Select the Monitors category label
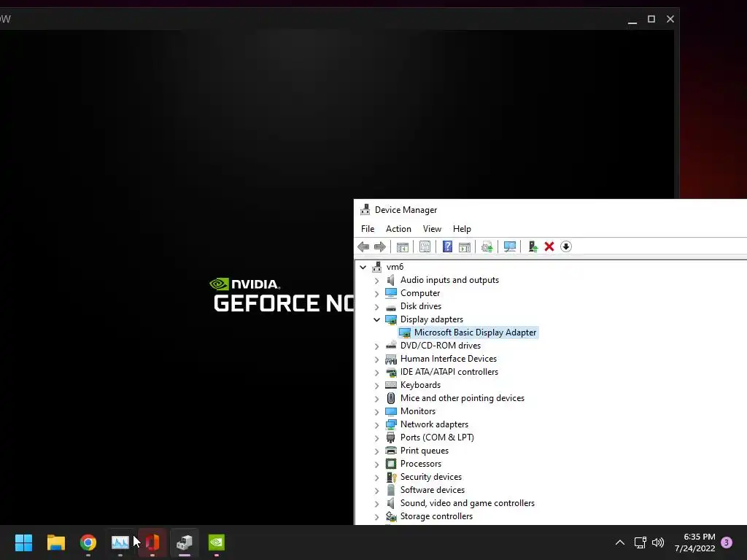The height and width of the screenshot is (560, 747). pos(418,411)
